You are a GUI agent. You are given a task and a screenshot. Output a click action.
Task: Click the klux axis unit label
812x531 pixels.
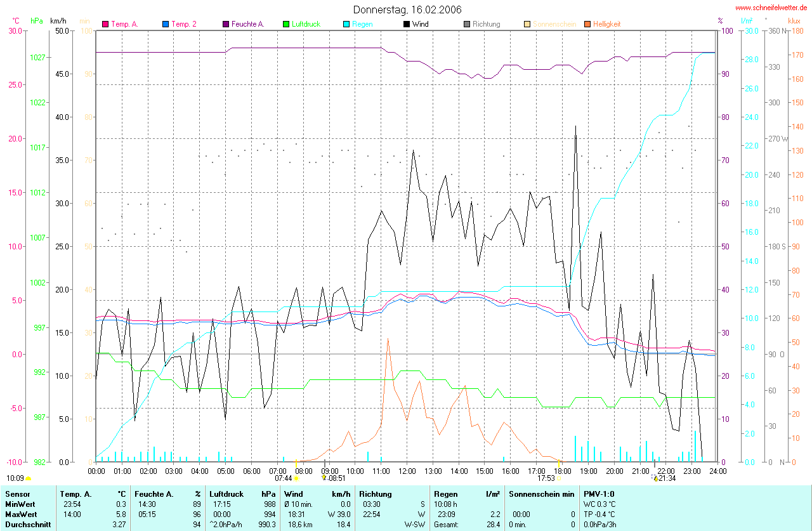point(794,21)
